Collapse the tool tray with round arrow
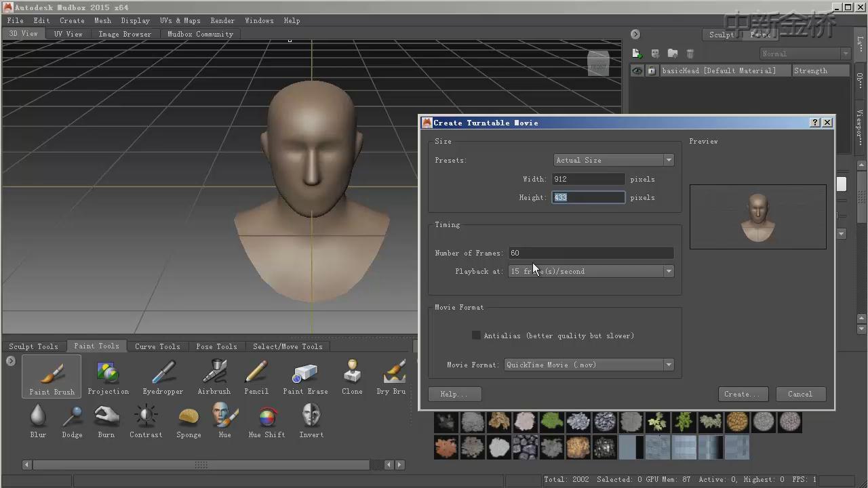 pyautogui.click(x=11, y=361)
